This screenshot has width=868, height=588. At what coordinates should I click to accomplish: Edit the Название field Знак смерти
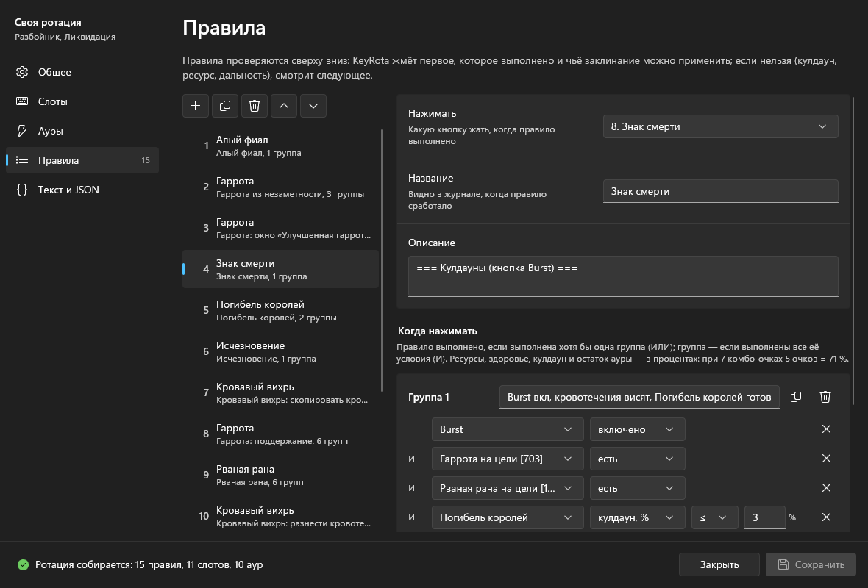(720, 191)
